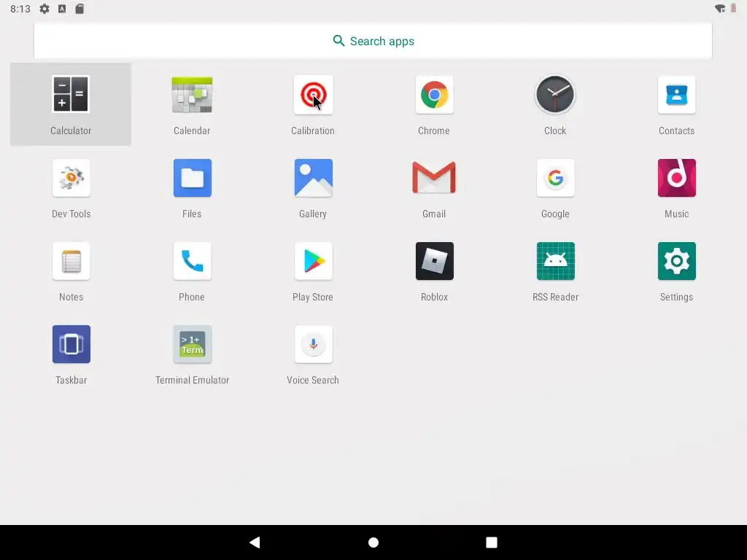Click the keyboard 'A' status bar icon
Screen dimensions: 747x560
(62, 9)
